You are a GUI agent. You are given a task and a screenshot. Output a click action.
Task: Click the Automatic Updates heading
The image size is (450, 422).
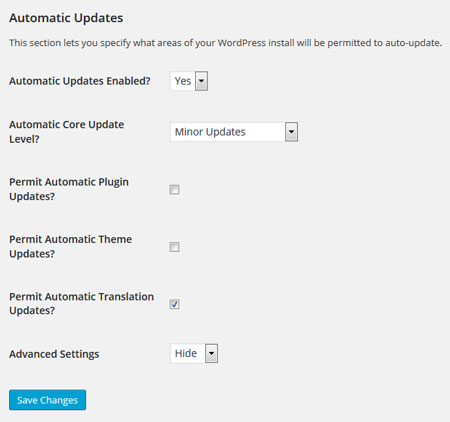[66, 18]
